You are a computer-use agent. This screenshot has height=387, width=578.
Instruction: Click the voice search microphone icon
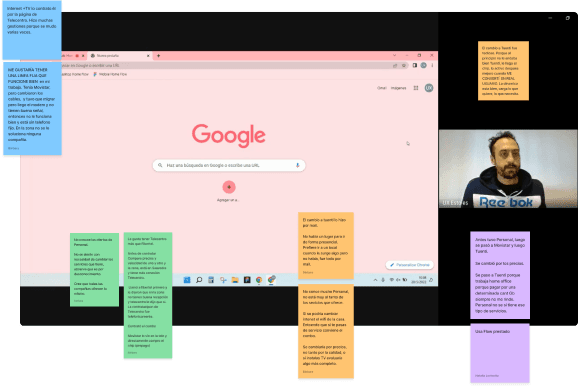coord(297,165)
